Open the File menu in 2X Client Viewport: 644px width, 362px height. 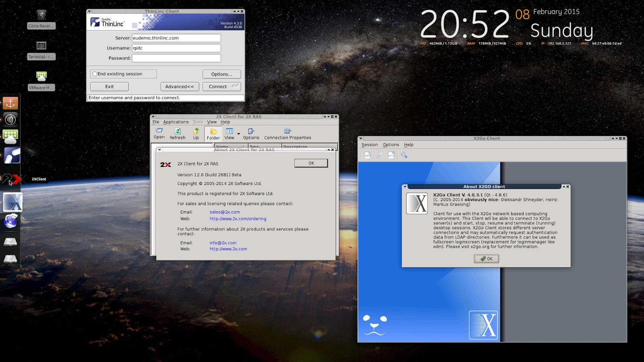156,122
